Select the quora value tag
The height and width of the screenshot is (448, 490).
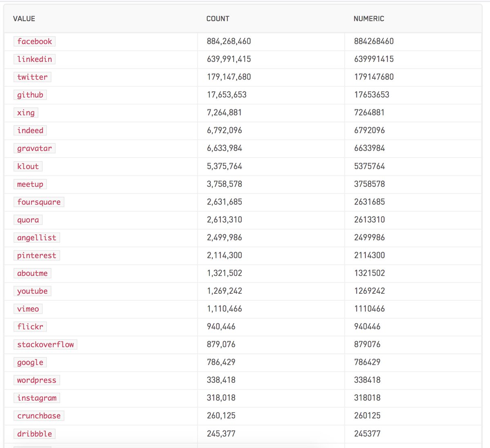click(28, 220)
